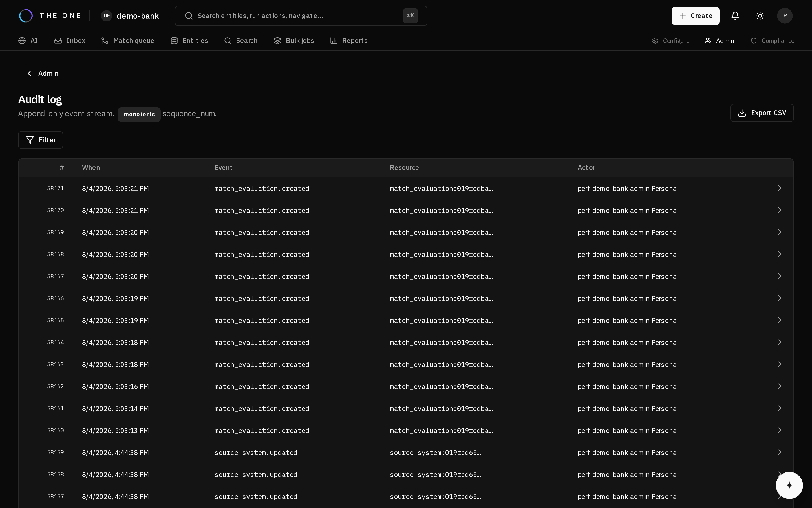Image resolution: width=812 pixels, height=508 pixels.
Task: Expand audit row 58163 chevron
Action: tap(780, 364)
